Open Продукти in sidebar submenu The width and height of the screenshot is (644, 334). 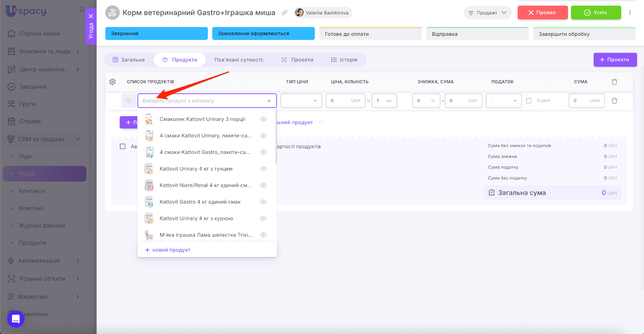click(33, 243)
